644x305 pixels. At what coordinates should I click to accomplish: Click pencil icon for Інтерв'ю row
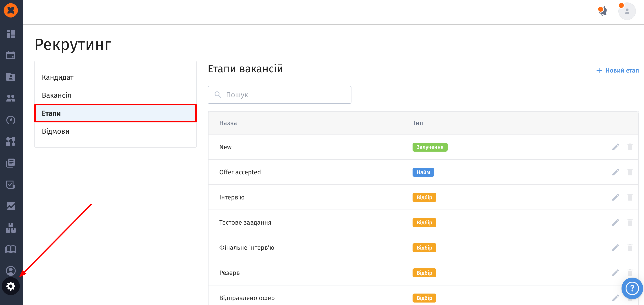615,197
